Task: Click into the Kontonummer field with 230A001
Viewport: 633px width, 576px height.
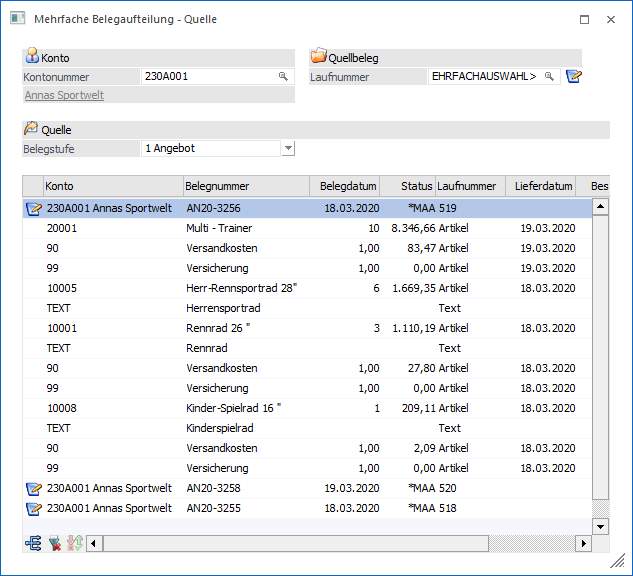Action: pos(208,76)
